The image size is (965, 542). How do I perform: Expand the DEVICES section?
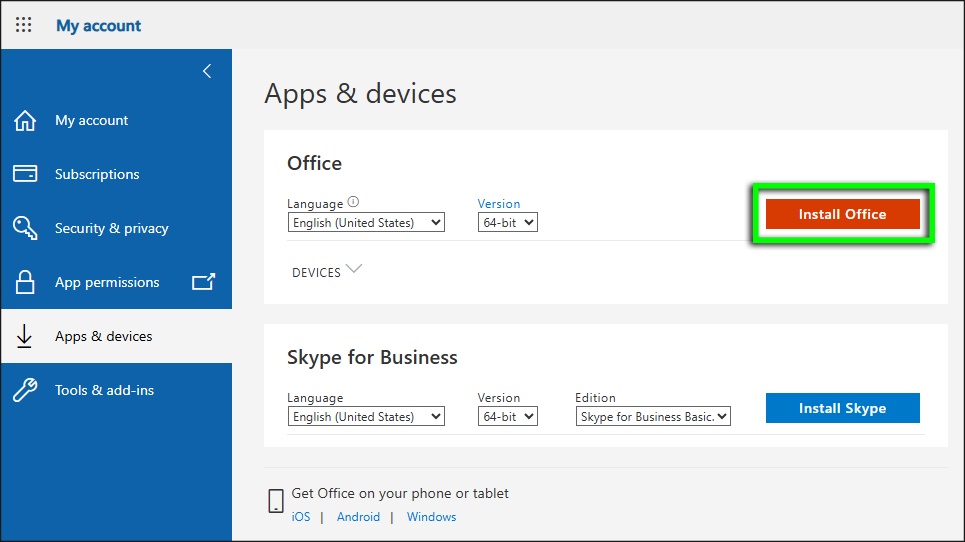[326, 272]
